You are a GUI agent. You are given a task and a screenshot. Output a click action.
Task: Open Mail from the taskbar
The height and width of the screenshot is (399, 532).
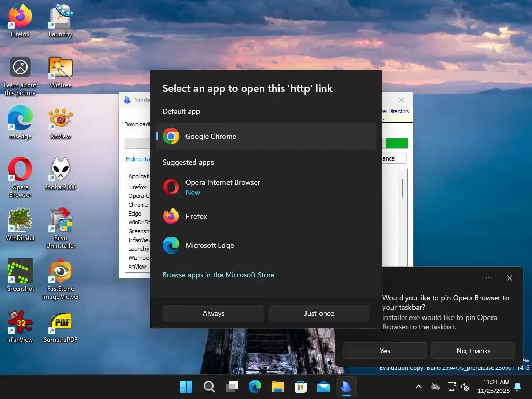pyautogui.click(x=324, y=387)
